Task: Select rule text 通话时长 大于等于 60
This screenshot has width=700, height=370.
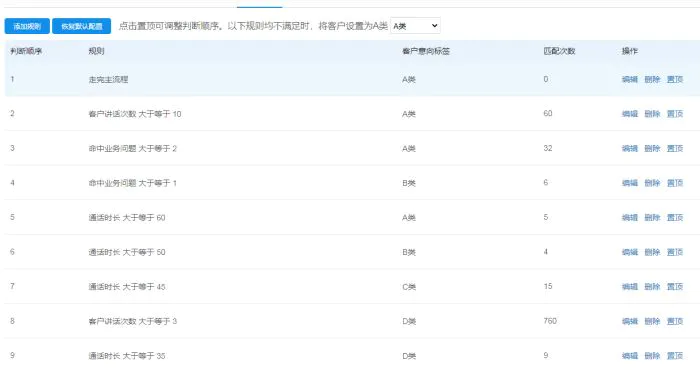Action: pyautogui.click(x=127, y=217)
